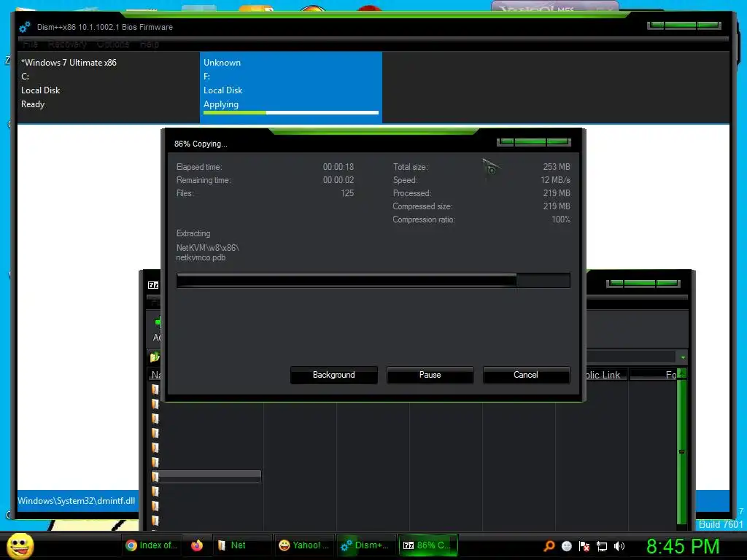This screenshot has height=560, width=747.
Task: Pause the 7-Zip extraction
Action: tap(430, 375)
